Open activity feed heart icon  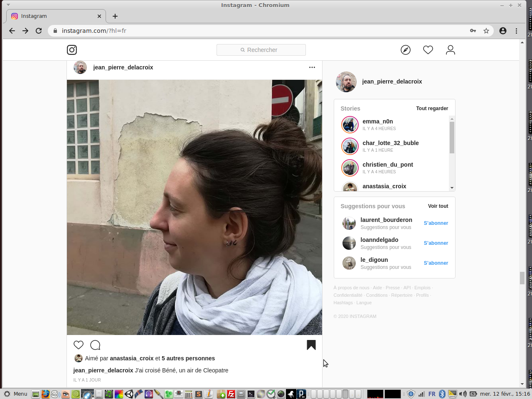(428, 50)
